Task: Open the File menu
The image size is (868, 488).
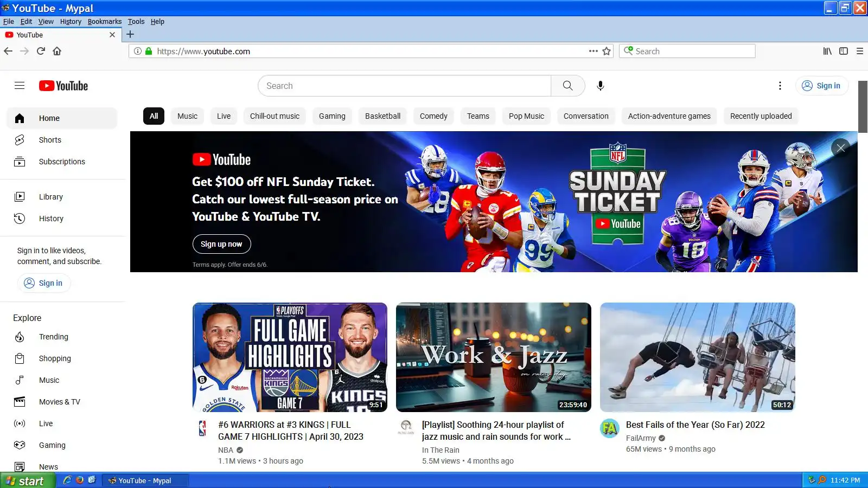Action: point(9,22)
